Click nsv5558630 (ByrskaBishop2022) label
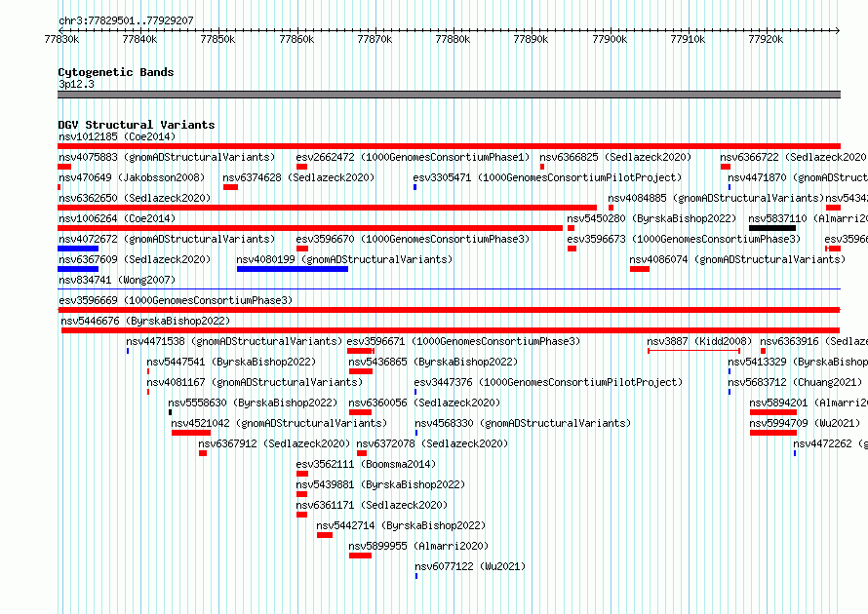The height and width of the screenshot is (614, 868). [x=253, y=403]
